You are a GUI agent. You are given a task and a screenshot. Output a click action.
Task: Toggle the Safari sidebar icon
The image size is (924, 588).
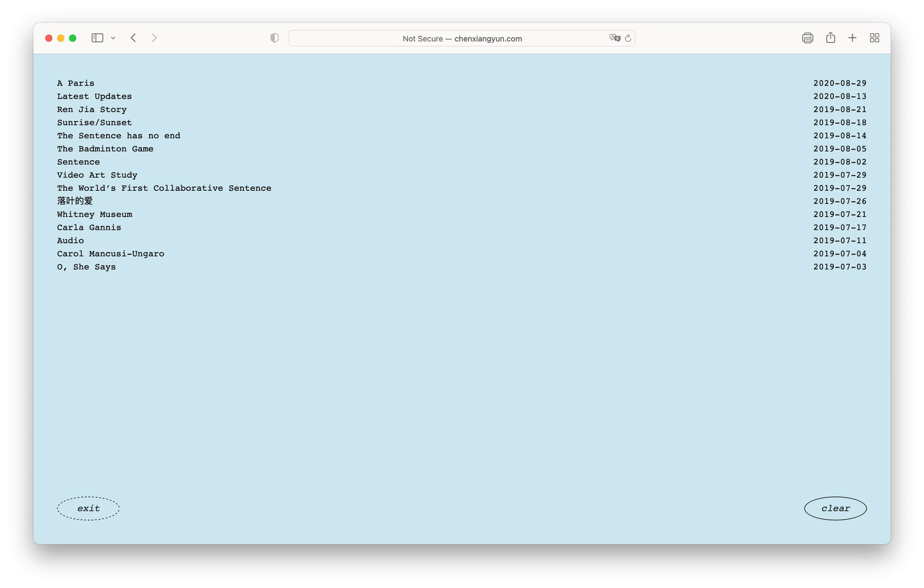click(97, 38)
